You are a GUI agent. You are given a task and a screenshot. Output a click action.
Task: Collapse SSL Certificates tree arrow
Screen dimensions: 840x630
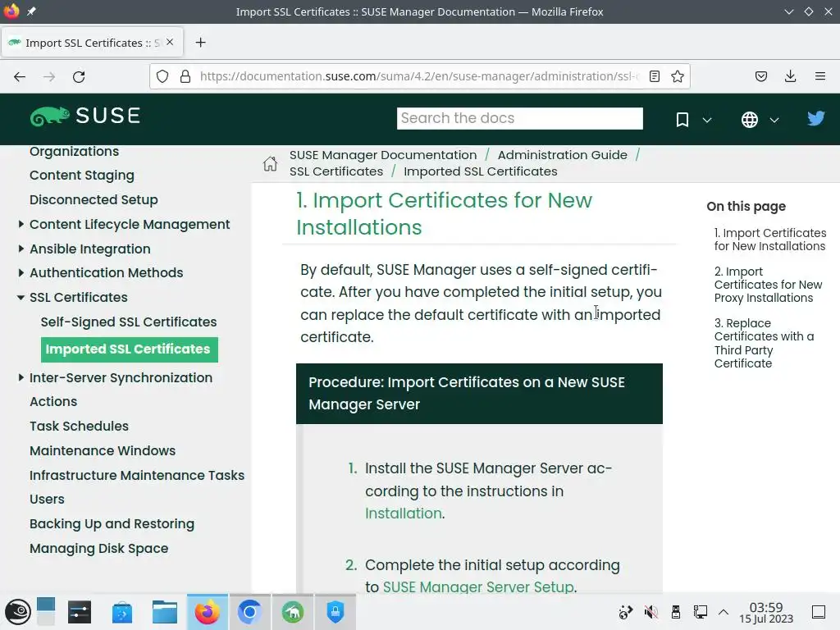pyautogui.click(x=21, y=297)
